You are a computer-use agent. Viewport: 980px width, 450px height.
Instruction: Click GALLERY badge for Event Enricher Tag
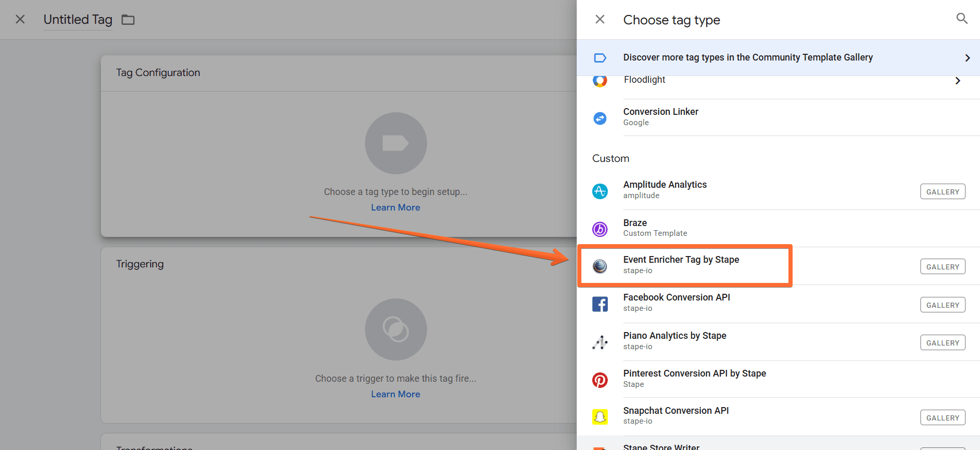[x=943, y=266]
